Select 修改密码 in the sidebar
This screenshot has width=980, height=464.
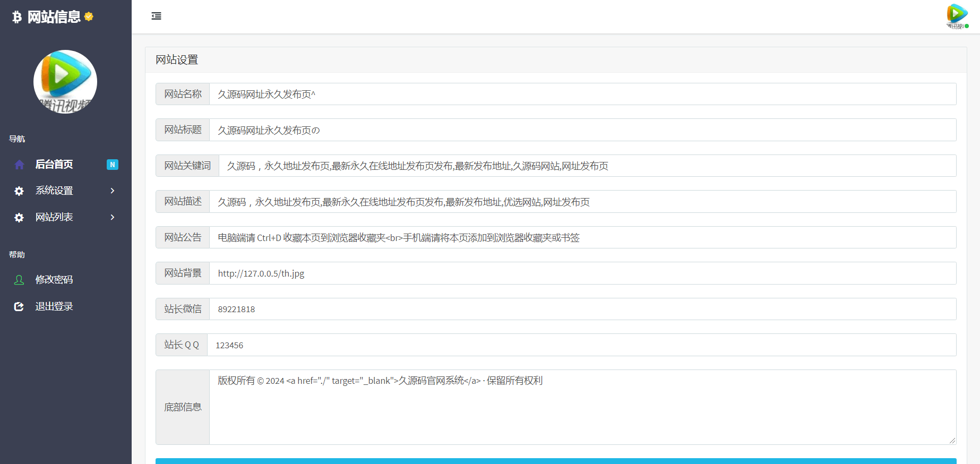[x=54, y=280]
